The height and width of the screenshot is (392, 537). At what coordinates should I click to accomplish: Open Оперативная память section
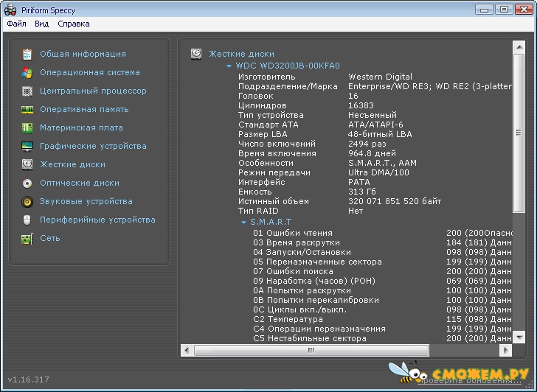coord(84,110)
